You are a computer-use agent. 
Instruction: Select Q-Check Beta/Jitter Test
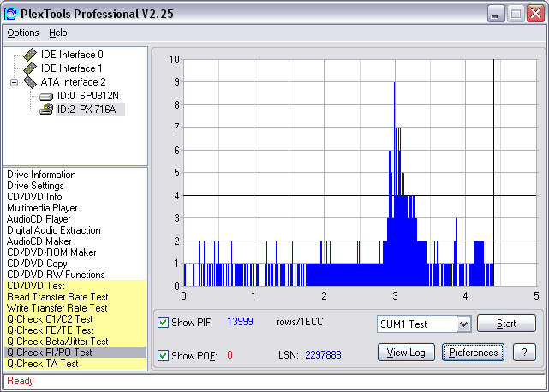[x=75, y=342]
